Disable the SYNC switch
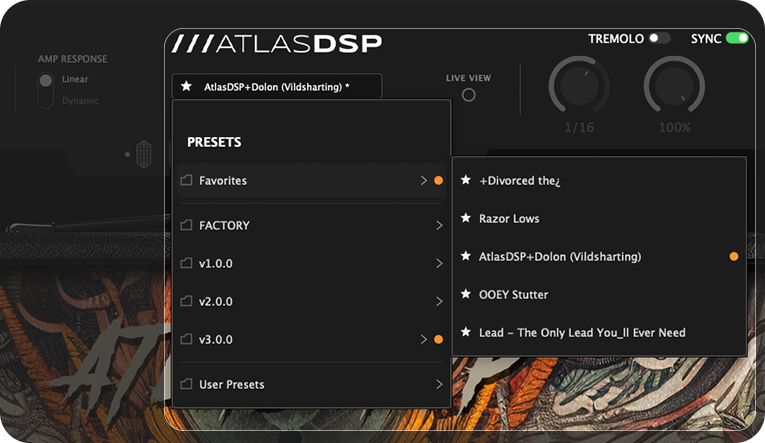This screenshot has height=443, width=765. tap(737, 38)
